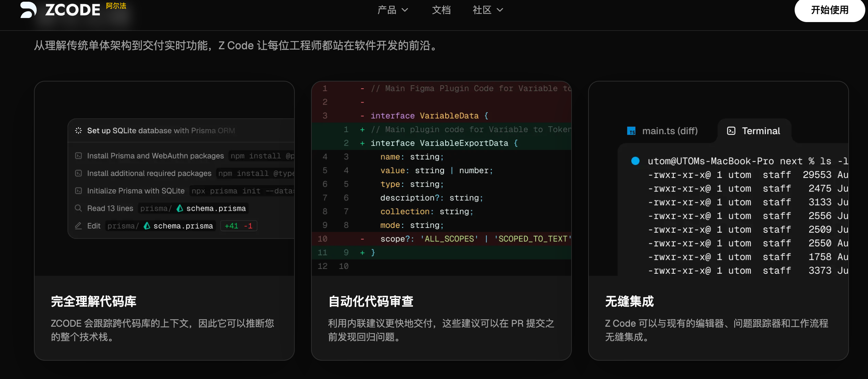Select the Install Prisma and WebAuthn packages step
Image resolution: width=868 pixels, height=379 pixels.
coord(156,156)
